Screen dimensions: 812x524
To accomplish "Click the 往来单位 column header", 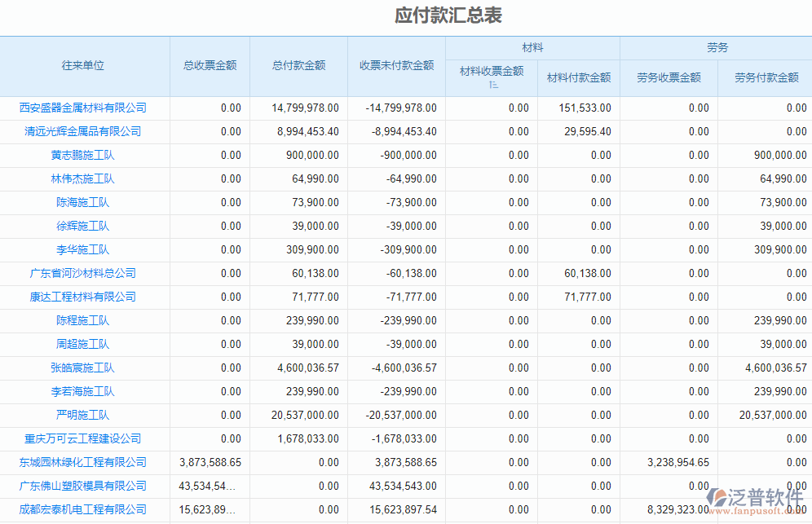I will 85,66.
